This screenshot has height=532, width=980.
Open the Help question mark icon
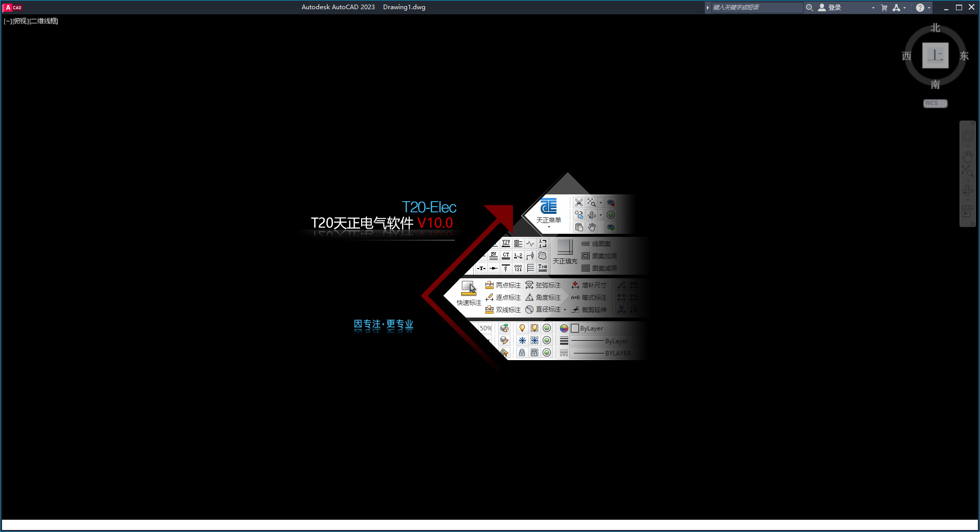(x=920, y=7)
